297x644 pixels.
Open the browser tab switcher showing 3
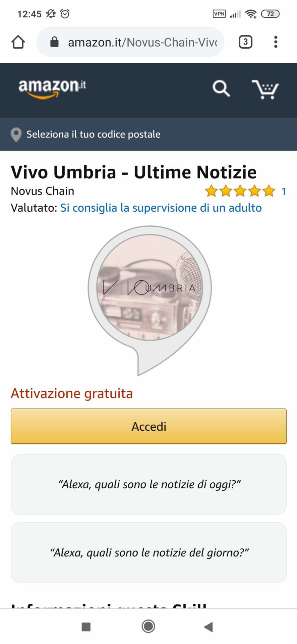click(245, 42)
